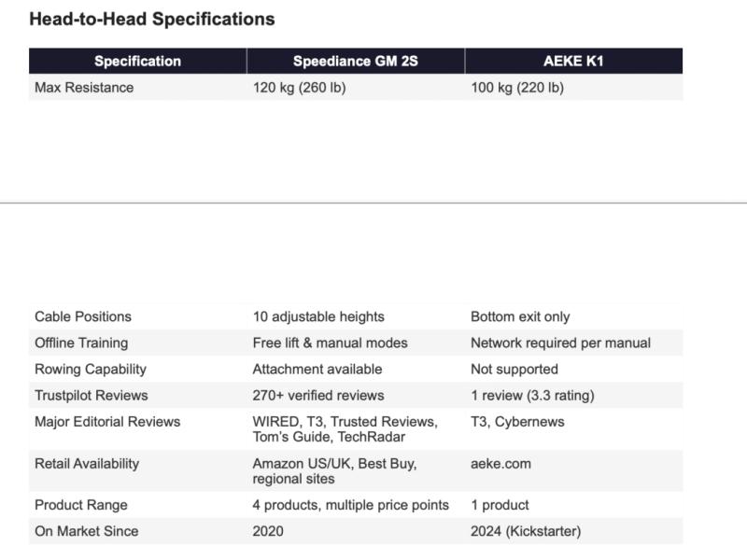Click the Bottom exit only cell
The width and height of the screenshot is (747, 560).
[520, 316]
